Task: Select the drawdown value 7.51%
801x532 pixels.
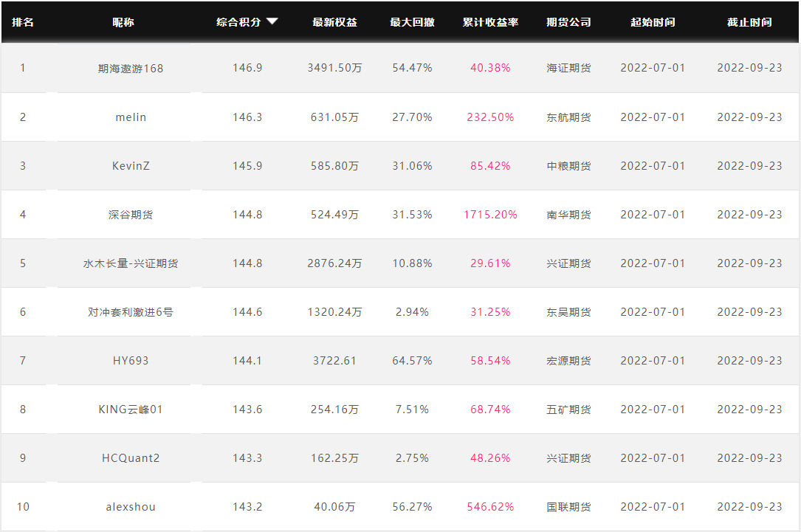Action: click(412, 410)
